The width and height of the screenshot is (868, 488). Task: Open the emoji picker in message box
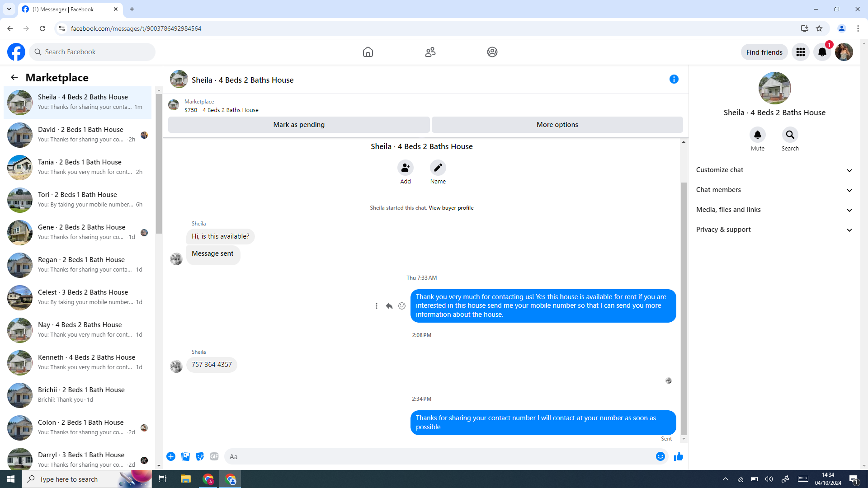pyautogui.click(x=660, y=456)
